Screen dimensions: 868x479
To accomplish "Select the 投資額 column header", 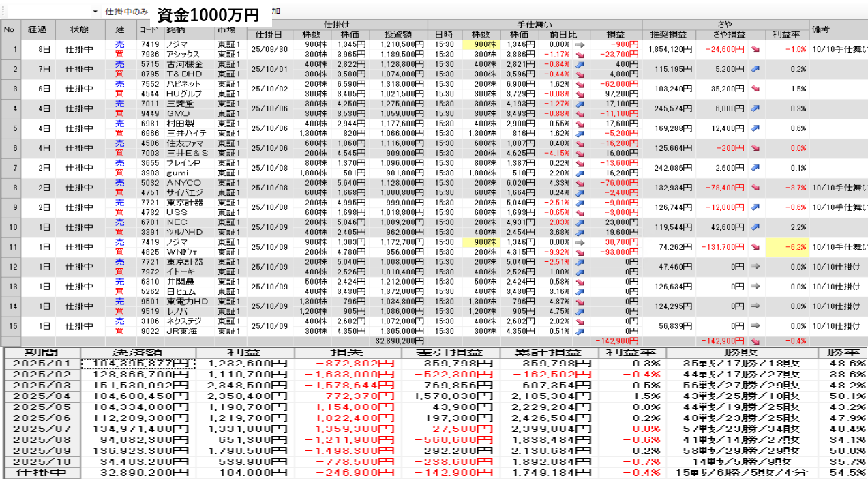I will point(397,34).
